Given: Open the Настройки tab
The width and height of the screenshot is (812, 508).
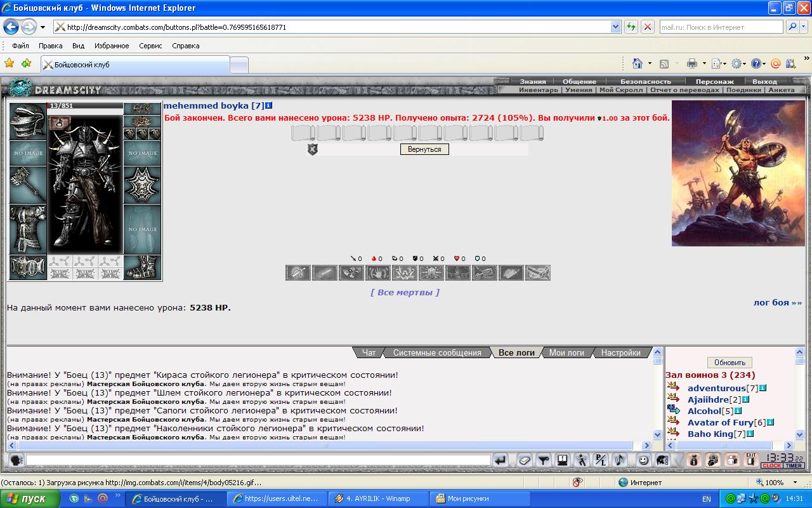Looking at the screenshot, I should [620, 352].
